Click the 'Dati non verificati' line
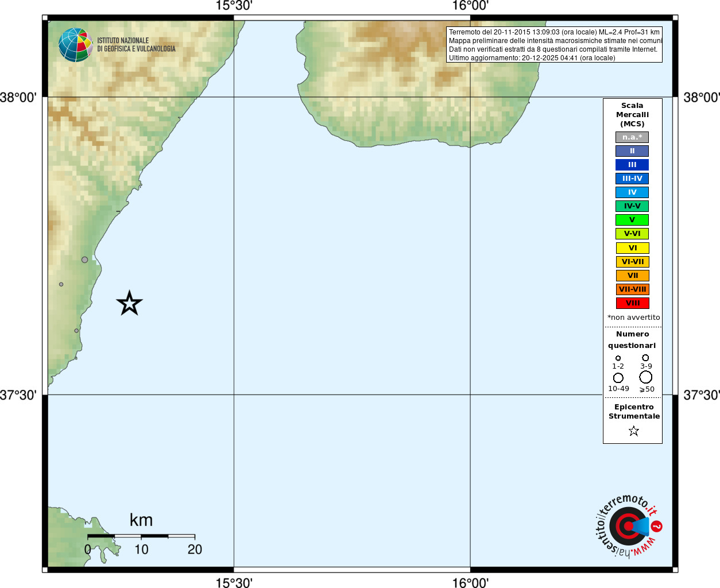Image resolution: width=720 pixels, height=588 pixels. [553, 49]
